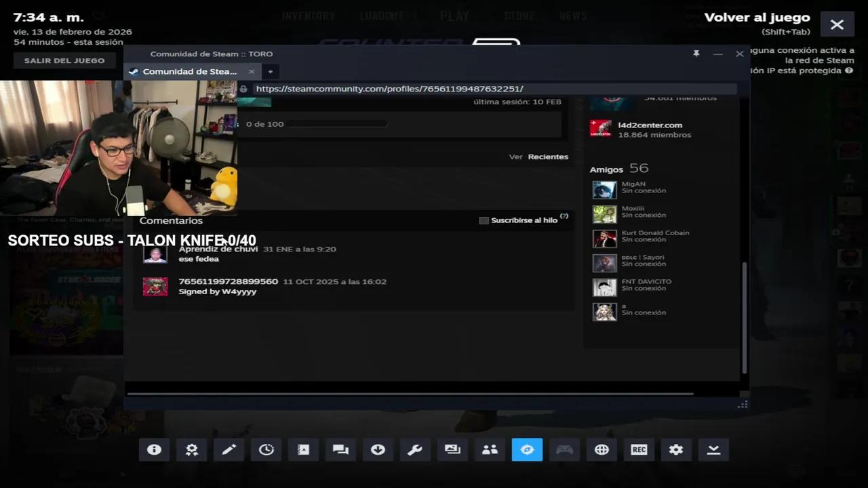868x488 pixels.
Task: Enable the Suscribirse al hilo checkbox
Action: [484, 220]
